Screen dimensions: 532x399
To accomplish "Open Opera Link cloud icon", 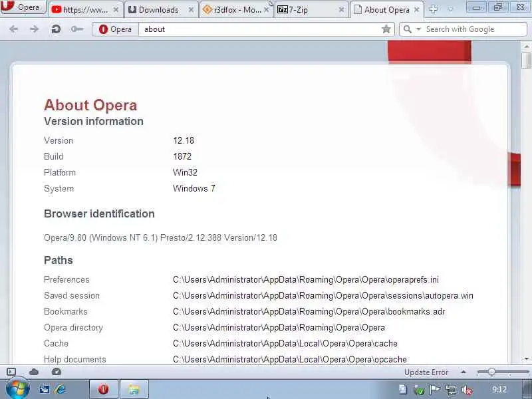I will pos(34,372).
